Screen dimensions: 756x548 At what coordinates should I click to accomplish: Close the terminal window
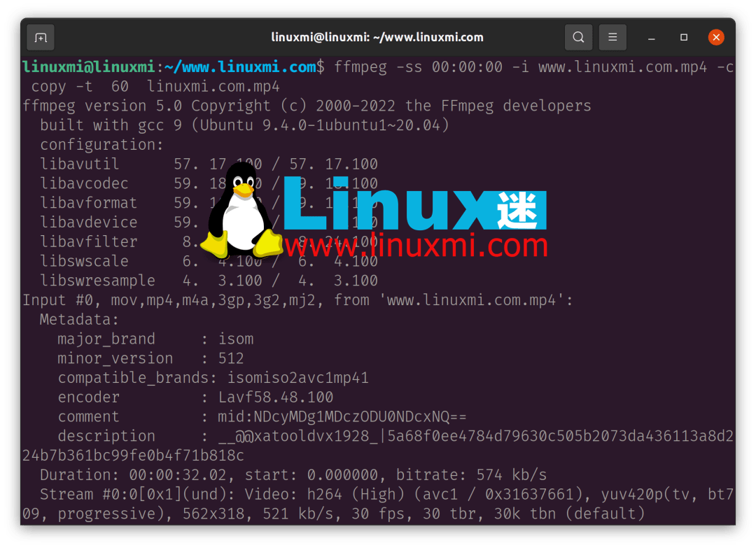716,37
